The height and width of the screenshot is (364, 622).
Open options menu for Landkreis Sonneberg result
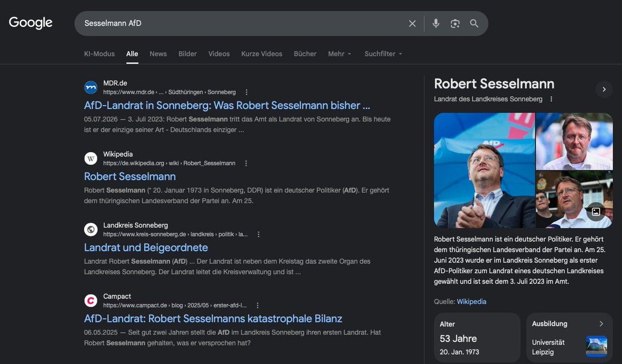259,234
